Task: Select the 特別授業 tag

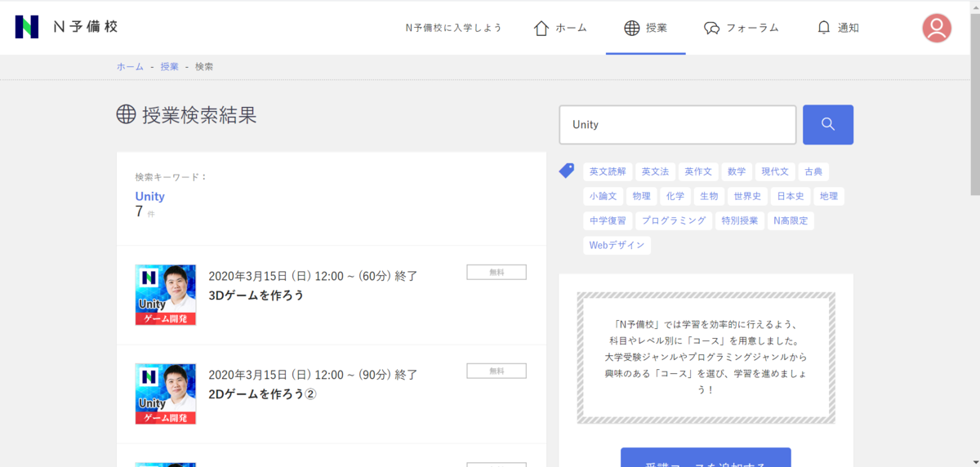Action: 740,220
